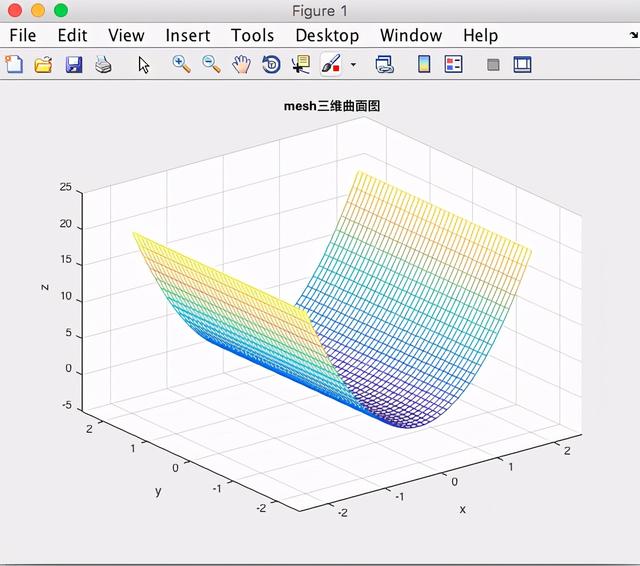640x566 pixels.
Task: Click the z-axis tick label 10
Action: [x=65, y=295]
